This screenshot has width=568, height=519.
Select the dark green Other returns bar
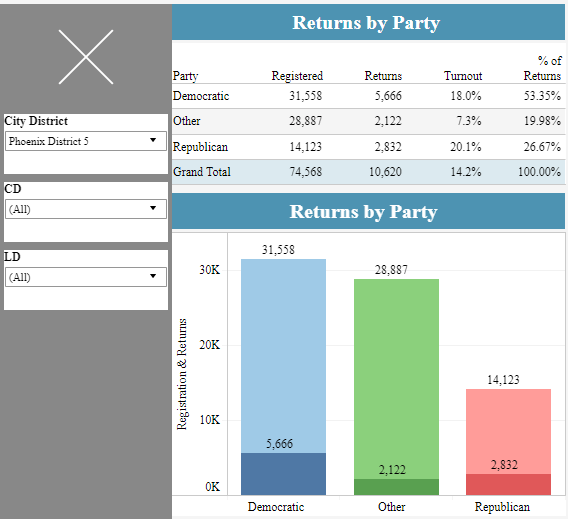(396, 487)
